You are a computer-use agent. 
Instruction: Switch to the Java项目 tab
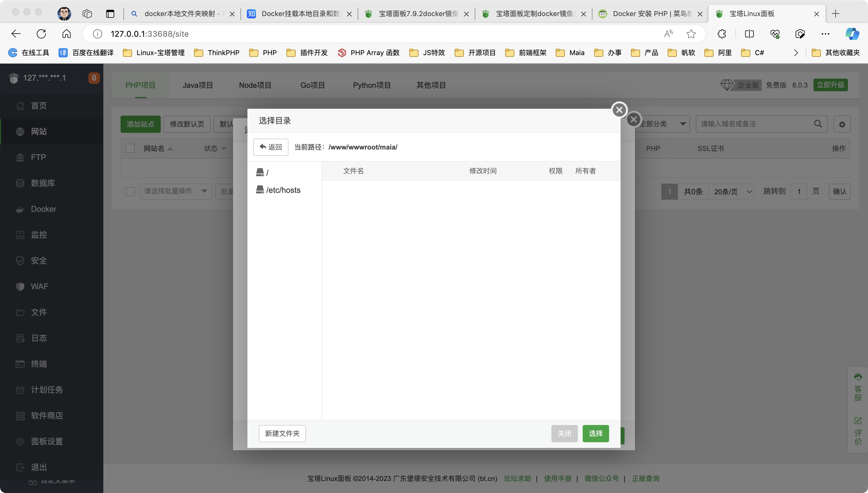tap(198, 85)
